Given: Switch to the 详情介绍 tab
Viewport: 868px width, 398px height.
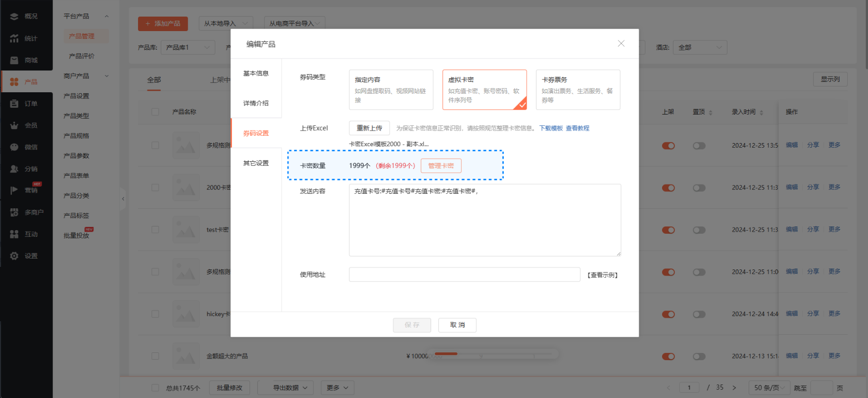Looking at the screenshot, I should (x=256, y=103).
